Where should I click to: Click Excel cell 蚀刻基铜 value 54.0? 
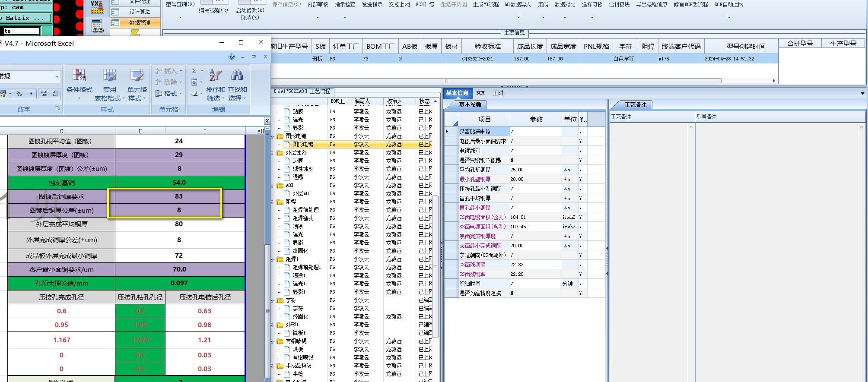(x=179, y=183)
